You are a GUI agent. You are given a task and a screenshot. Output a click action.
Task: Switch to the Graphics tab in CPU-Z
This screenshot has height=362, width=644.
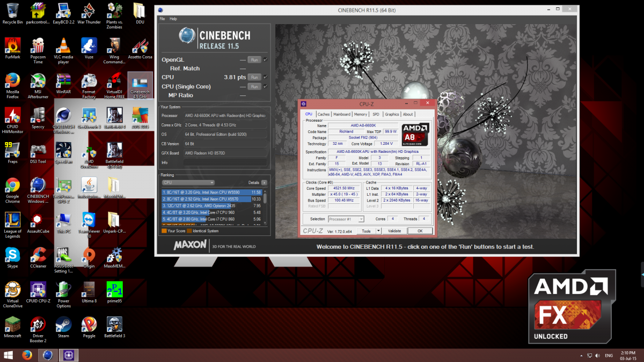coord(392,114)
